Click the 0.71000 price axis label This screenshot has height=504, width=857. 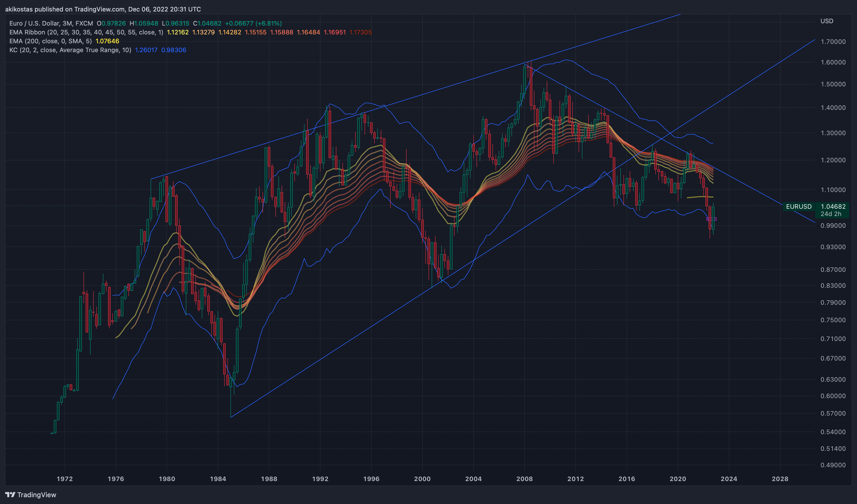833,339
